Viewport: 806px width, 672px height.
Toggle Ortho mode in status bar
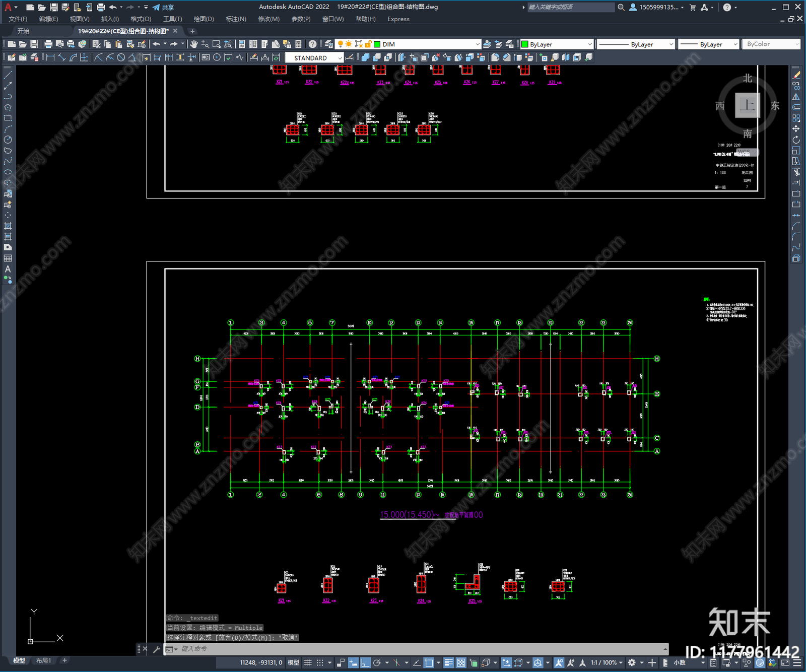pos(365,662)
